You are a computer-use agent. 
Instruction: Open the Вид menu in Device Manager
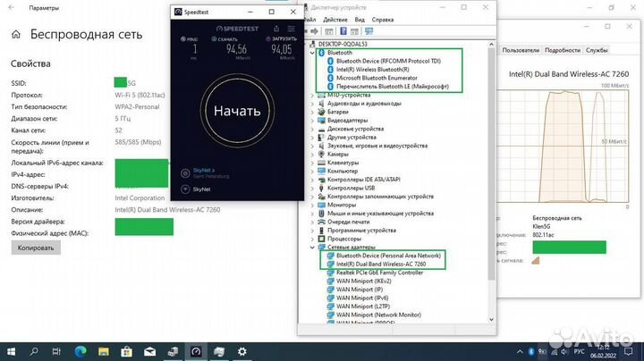tap(360, 20)
